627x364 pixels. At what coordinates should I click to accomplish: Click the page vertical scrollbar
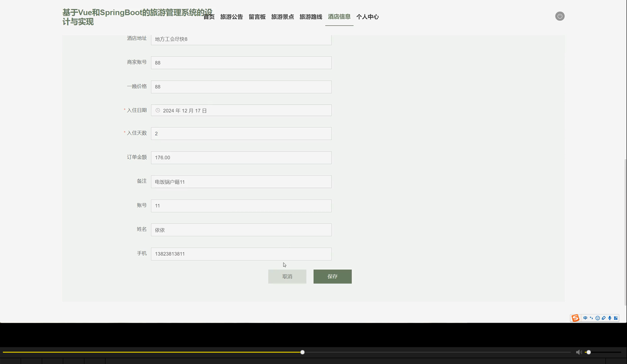click(x=625, y=232)
